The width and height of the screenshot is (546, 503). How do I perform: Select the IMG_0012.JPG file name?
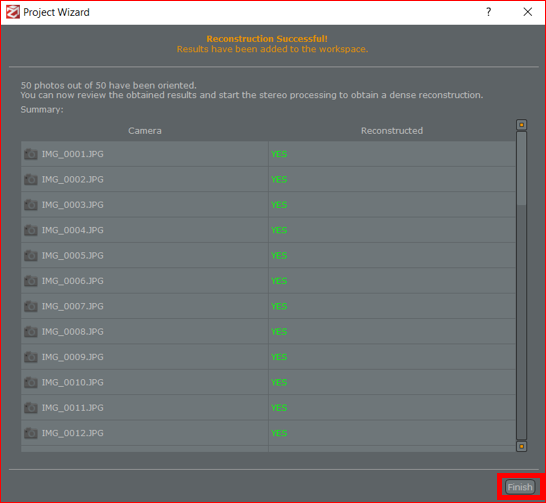point(72,433)
